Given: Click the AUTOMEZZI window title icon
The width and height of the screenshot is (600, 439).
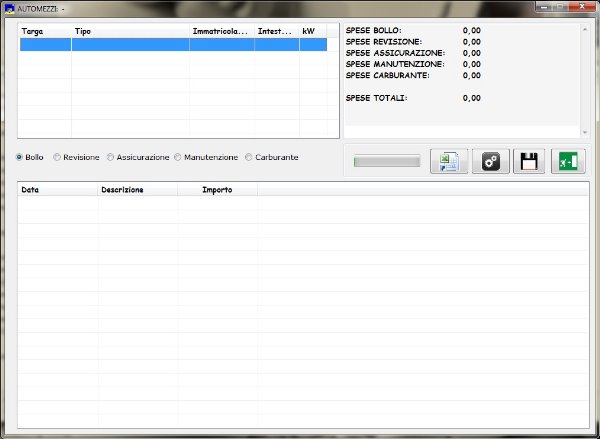Looking at the screenshot, I should click(10, 8).
